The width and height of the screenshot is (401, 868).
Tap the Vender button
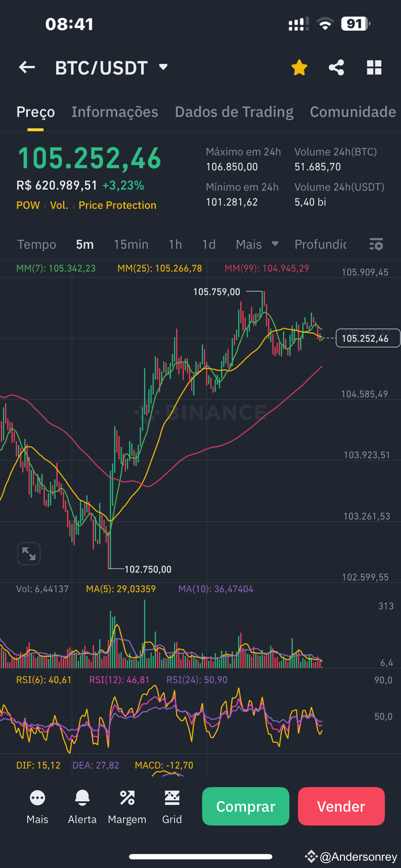click(x=341, y=806)
